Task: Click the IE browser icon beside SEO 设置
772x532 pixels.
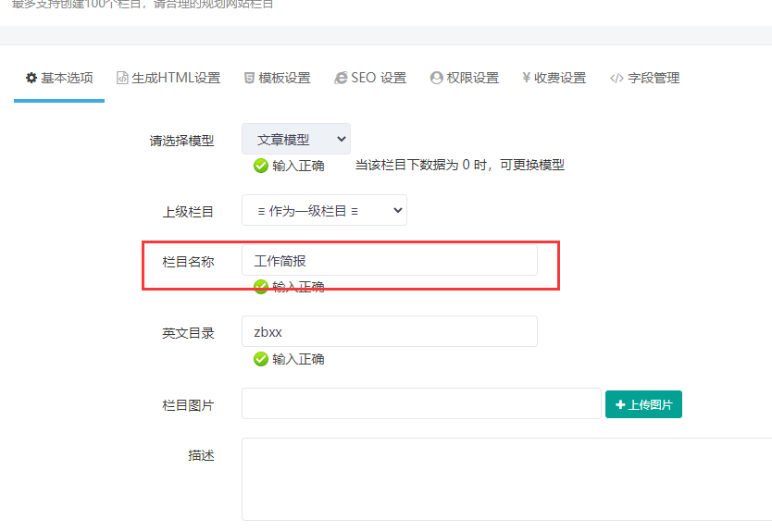Action: pos(341,79)
